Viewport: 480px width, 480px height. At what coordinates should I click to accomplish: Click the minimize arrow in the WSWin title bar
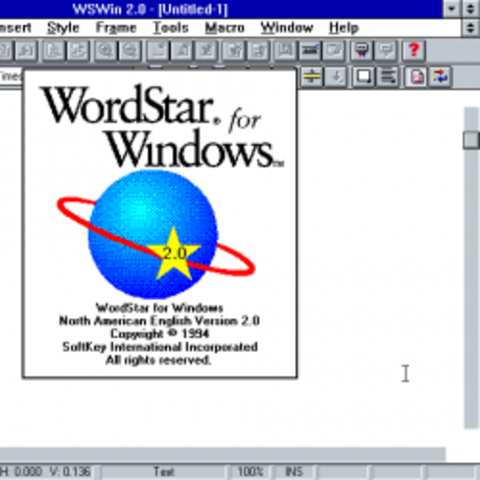tap(452, 9)
